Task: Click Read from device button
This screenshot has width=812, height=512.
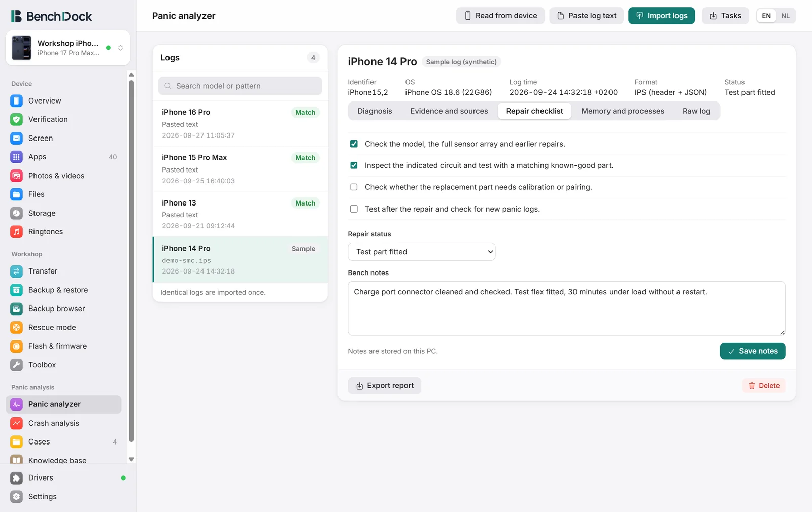Action: [500, 16]
